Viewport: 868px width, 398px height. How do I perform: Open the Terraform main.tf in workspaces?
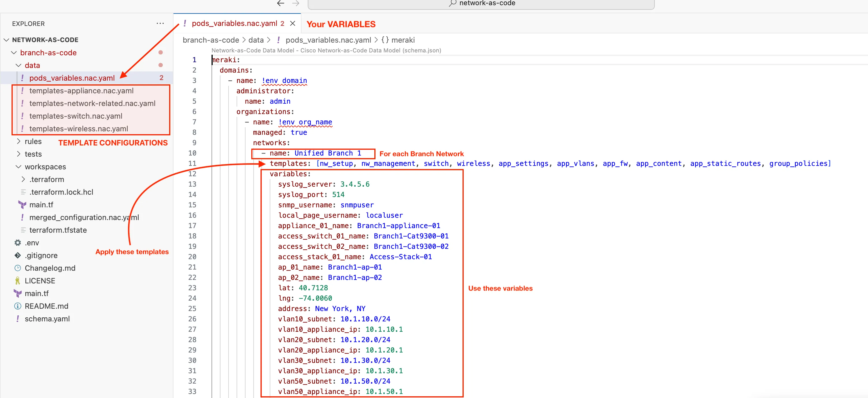41,204
